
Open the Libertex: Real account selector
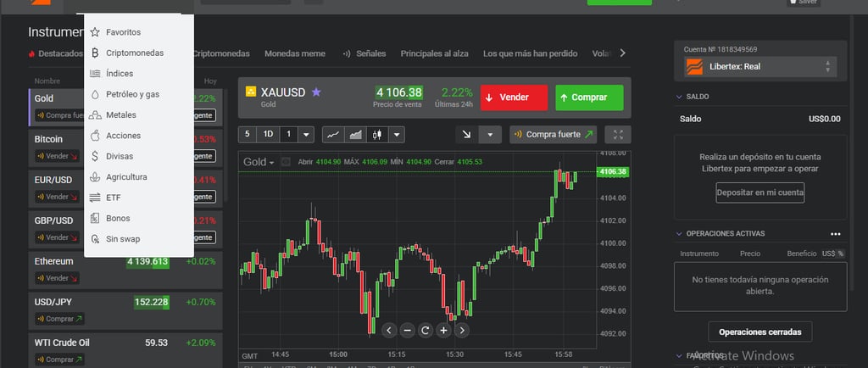[760, 66]
